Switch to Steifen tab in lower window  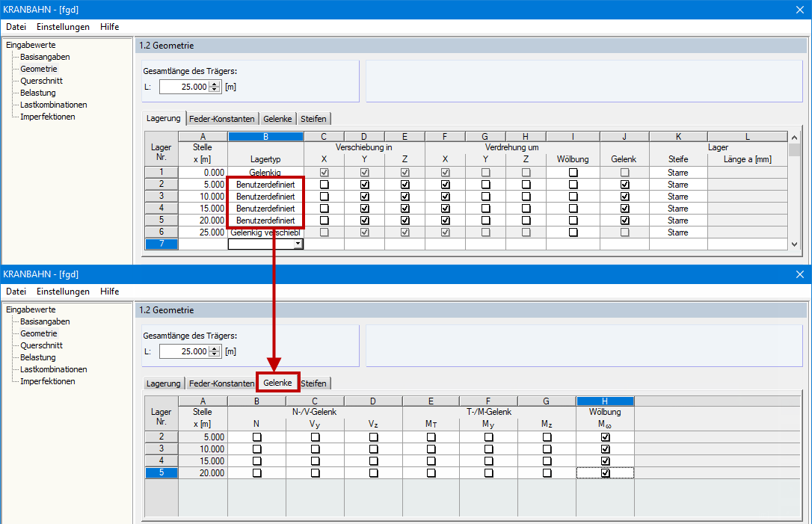313,383
